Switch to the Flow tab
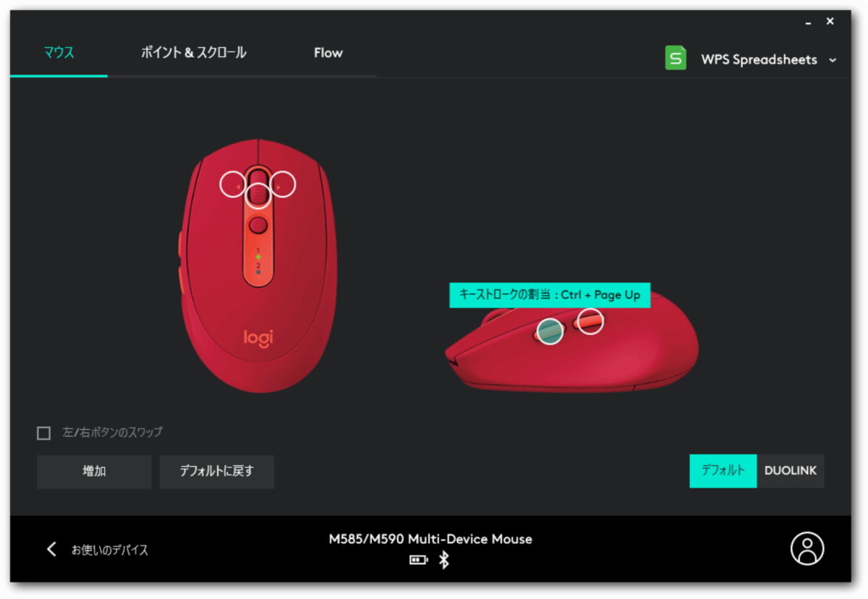This screenshot has height=599, width=868. pos(328,53)
